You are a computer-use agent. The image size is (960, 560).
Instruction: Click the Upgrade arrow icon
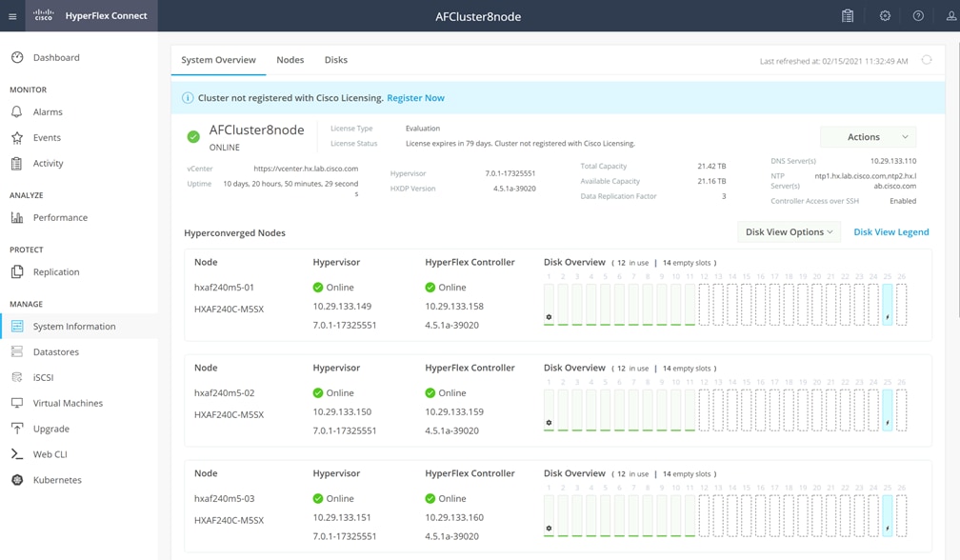pos(17,429)
